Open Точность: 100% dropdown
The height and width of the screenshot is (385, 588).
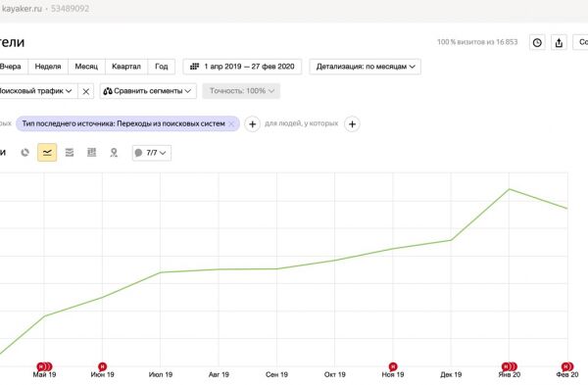241,91
